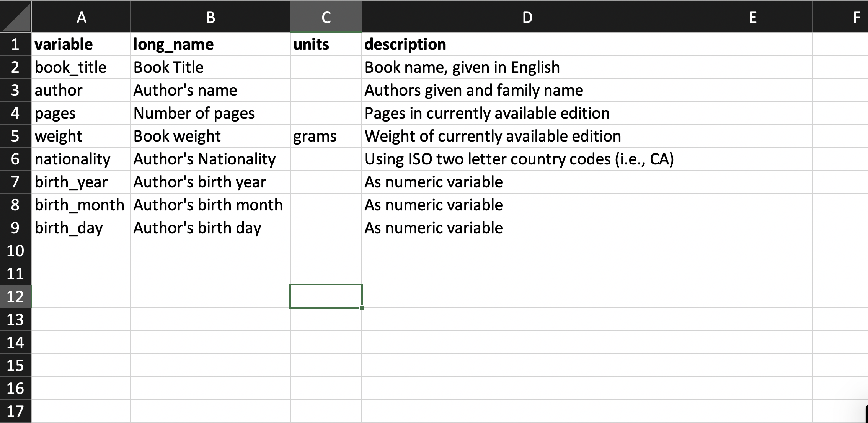
Task: Click the row 16 header
Action: [15, 389]
